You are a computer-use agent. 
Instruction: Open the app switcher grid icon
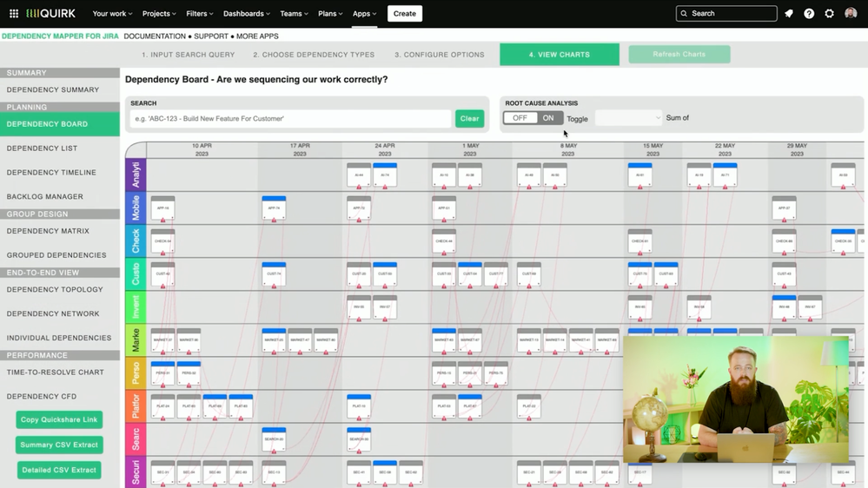(x=14, y=13)
